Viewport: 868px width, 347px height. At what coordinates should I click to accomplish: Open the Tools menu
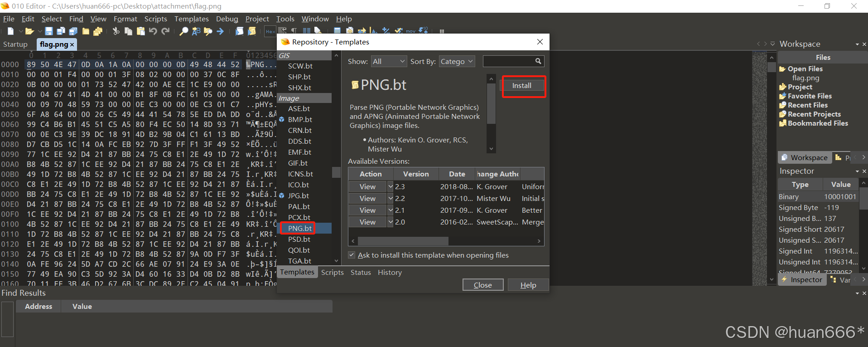[285, 19]
